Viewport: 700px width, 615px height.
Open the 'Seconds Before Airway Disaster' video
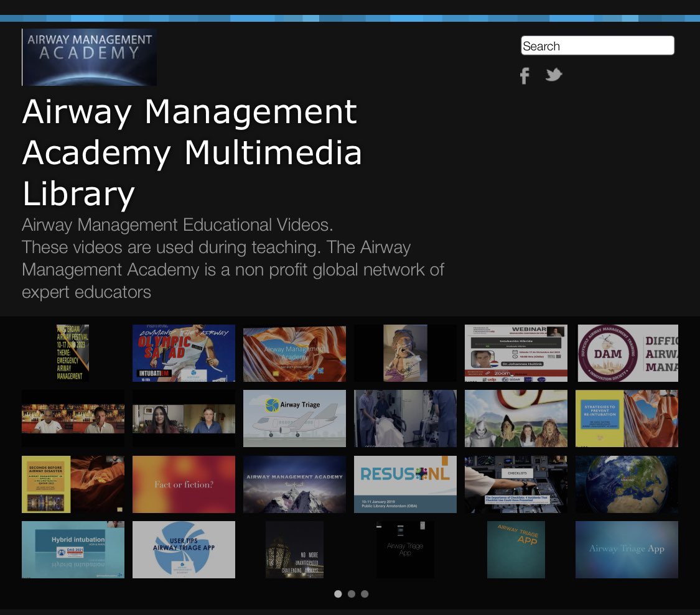73,484
